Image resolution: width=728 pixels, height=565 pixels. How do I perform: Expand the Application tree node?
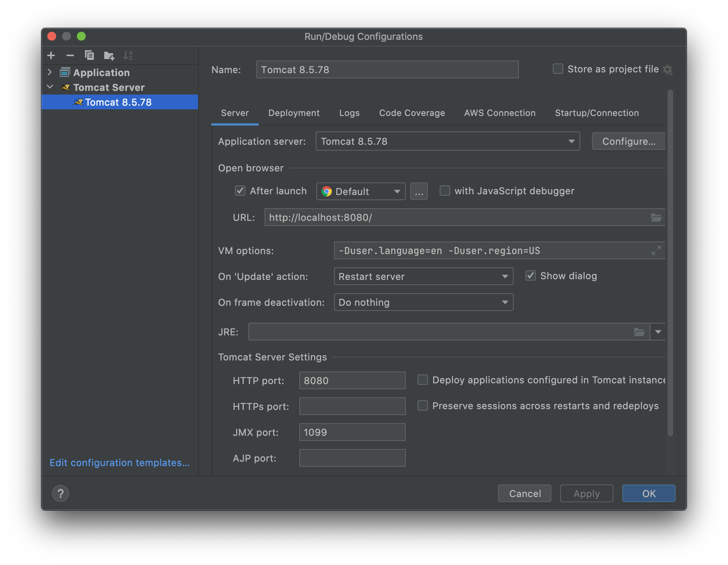tap(50, 72)
